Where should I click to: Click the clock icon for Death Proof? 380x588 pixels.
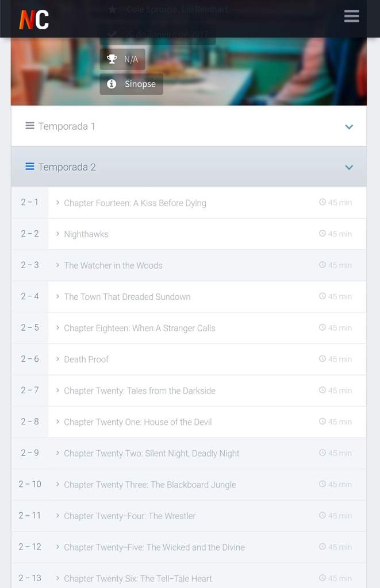(x=323, y=359)
